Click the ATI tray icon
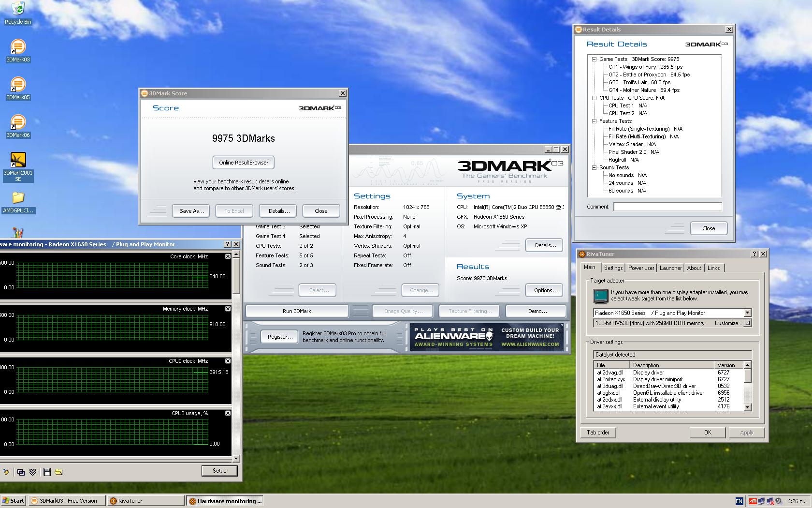The height and width of the screenshot is (508, 812). (x=753, y=501)
